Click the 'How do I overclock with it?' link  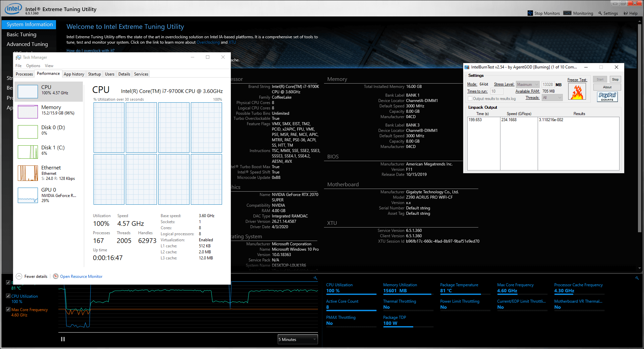pyautogui.click(x=90, y=50)
